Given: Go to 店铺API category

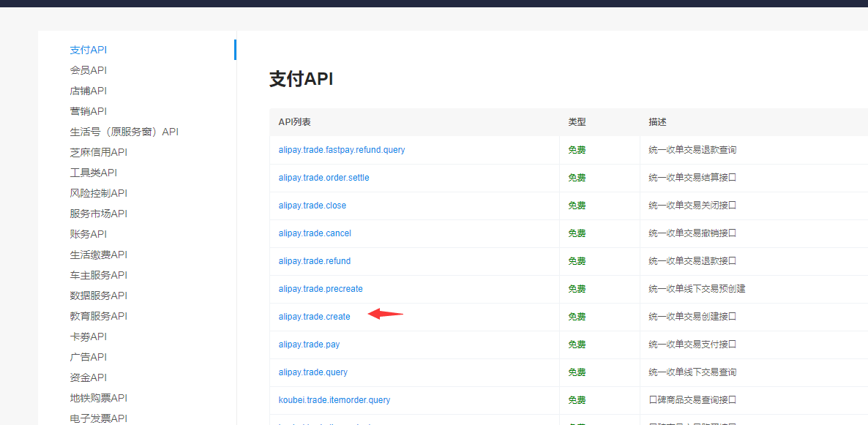Looking at the screenshot, I should pos(88,91).
